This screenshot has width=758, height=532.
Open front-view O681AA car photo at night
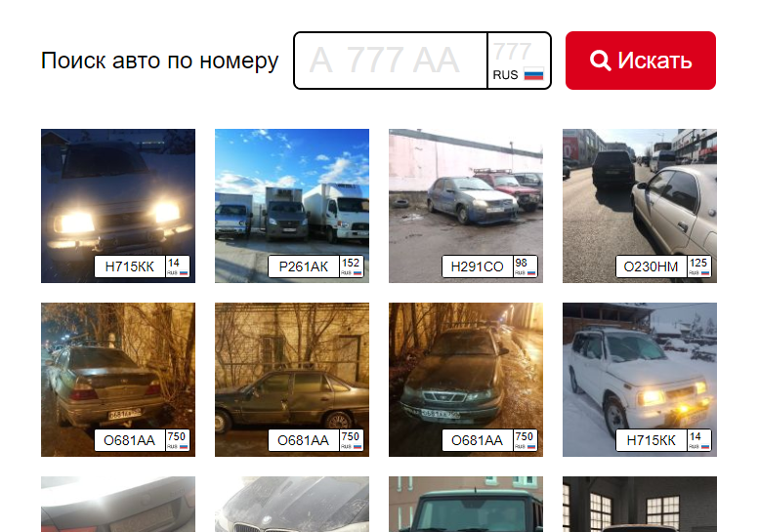(x=466, y=380)
